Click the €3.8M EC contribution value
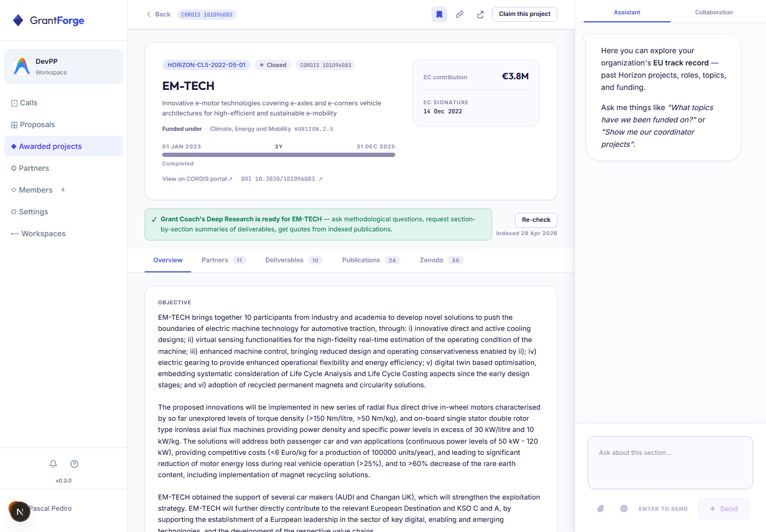The image size is (766, 532). pos(515,76)
